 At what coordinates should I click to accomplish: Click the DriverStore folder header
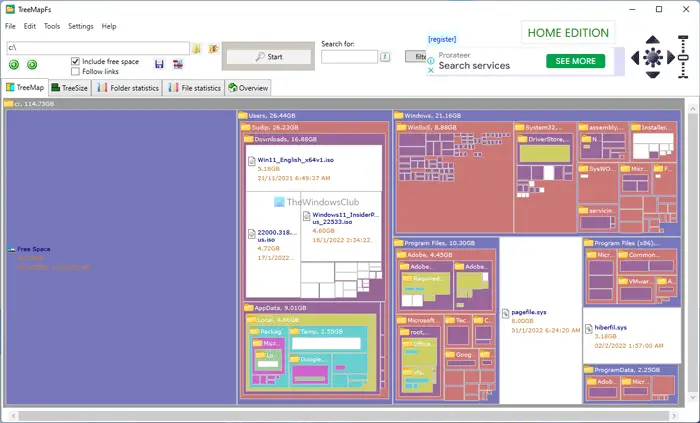pyautogui.click(x=545, y=139)
